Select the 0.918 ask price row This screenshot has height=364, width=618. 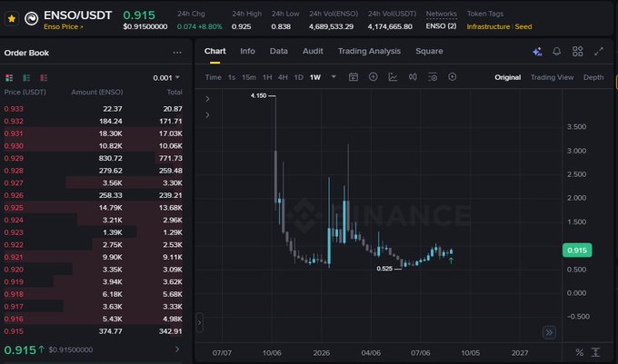point(93,294)
